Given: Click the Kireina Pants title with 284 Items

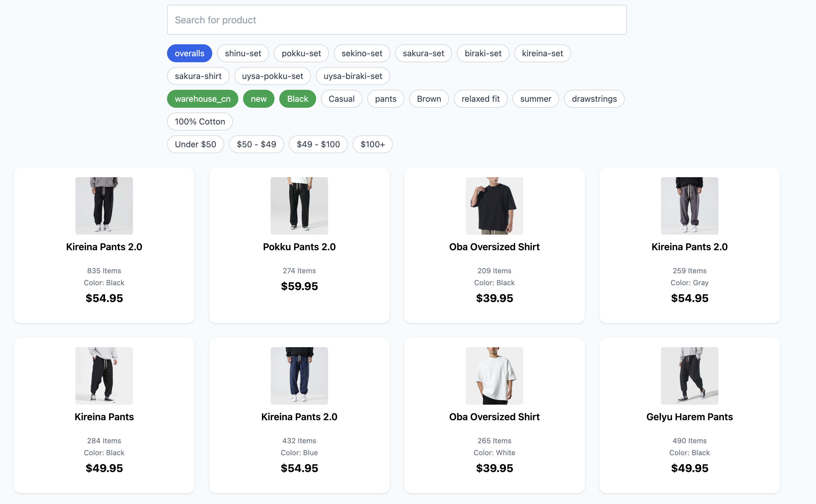Looking at the screenshot, I should [104, 417].
